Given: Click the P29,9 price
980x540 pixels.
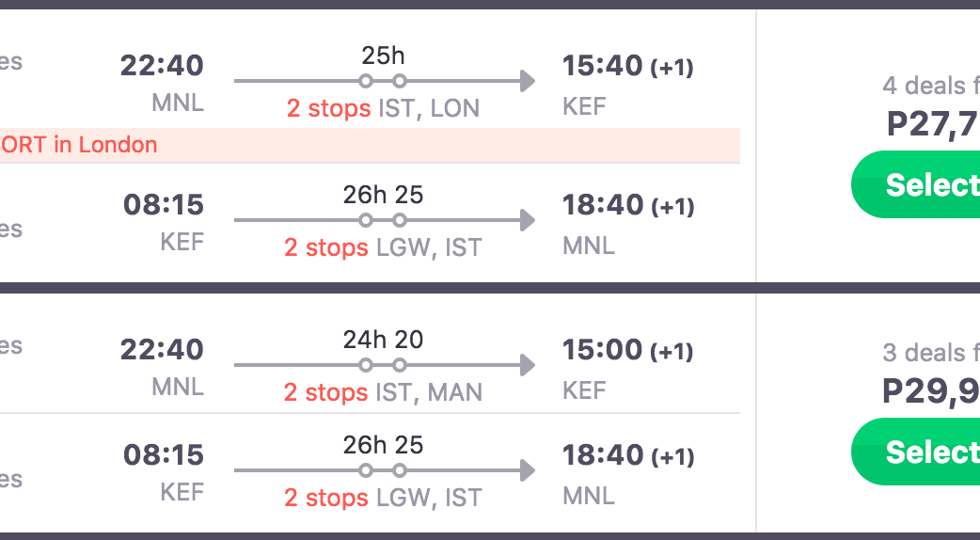Looking at the screenshot, I should click(x=930, y=391).
